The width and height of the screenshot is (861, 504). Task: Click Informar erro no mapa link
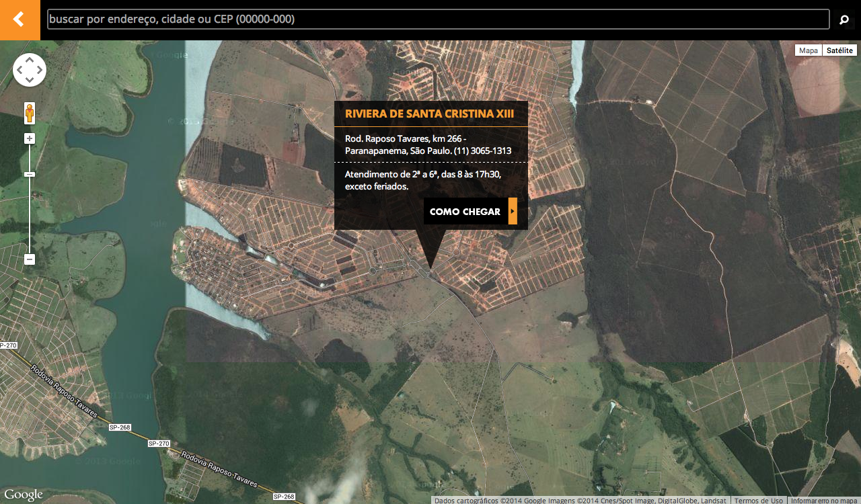(823, 500)
